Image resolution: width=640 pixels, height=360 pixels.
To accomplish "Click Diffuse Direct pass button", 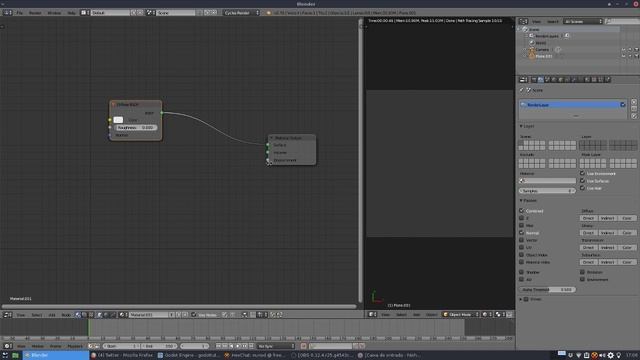I will tap(588, 218).
